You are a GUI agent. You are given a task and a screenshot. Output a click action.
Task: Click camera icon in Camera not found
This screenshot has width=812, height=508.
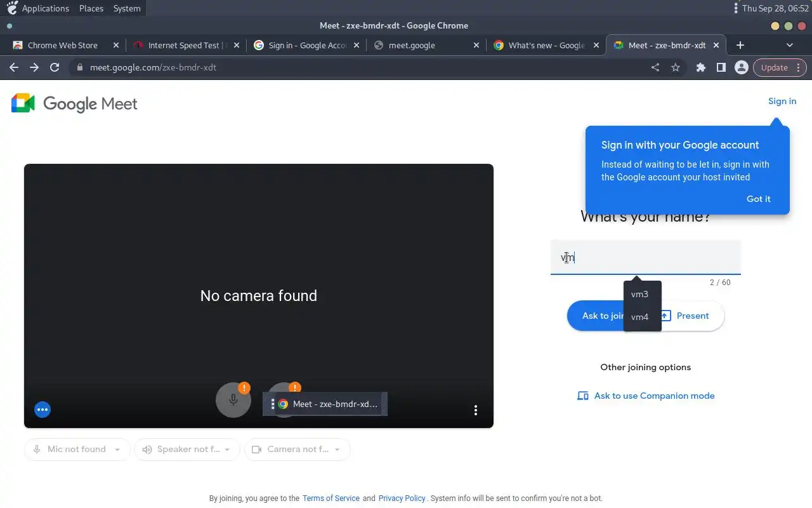click(257, 450)
